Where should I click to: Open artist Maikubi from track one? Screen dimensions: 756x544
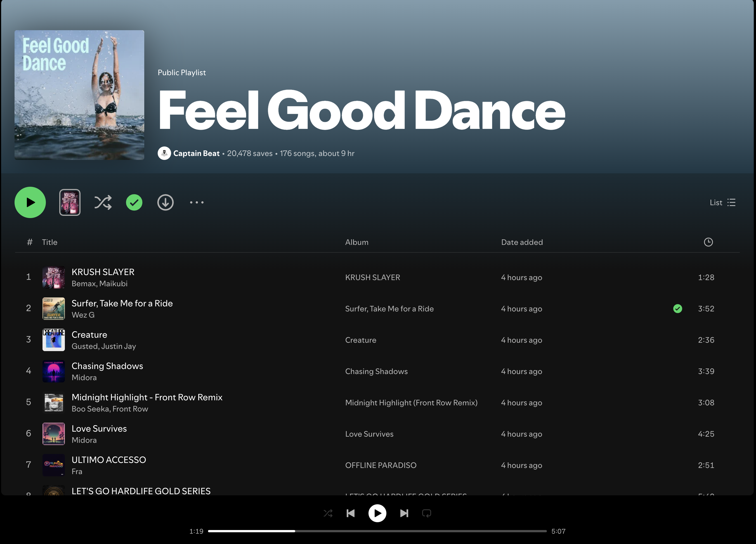(113, 284)
